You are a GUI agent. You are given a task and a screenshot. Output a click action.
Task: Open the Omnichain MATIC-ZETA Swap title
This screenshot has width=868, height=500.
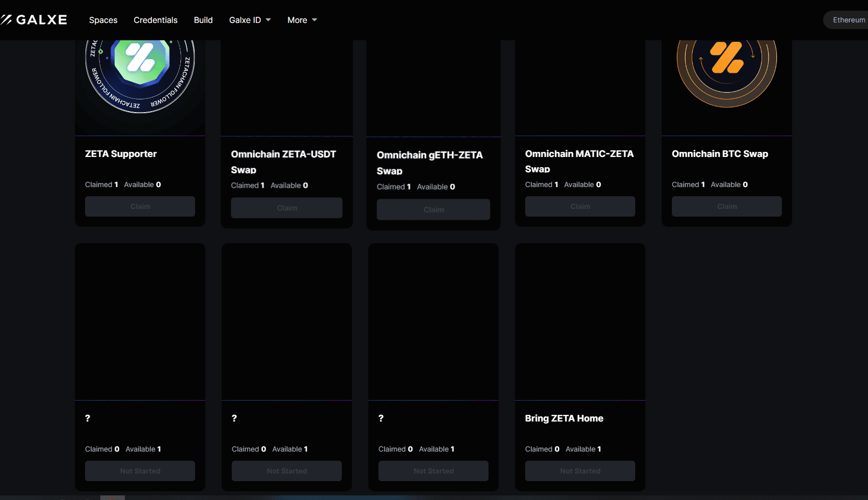pos(579,161)
